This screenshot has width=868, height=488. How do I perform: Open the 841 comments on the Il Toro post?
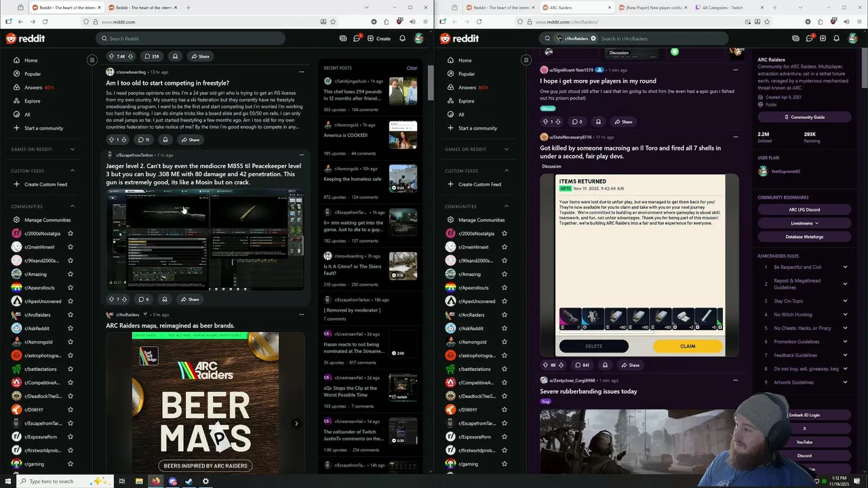pos(582,365)
